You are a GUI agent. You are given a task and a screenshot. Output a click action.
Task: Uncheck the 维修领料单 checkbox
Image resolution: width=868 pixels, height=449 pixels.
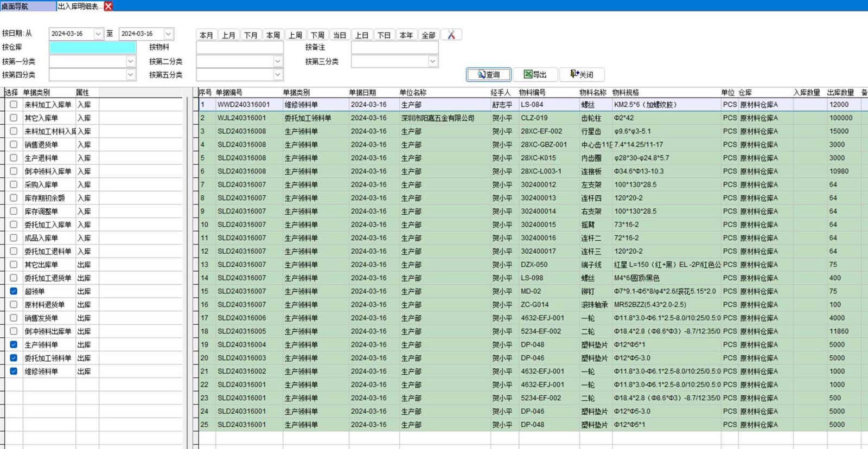pyautogui.click(x=14, y=371)
